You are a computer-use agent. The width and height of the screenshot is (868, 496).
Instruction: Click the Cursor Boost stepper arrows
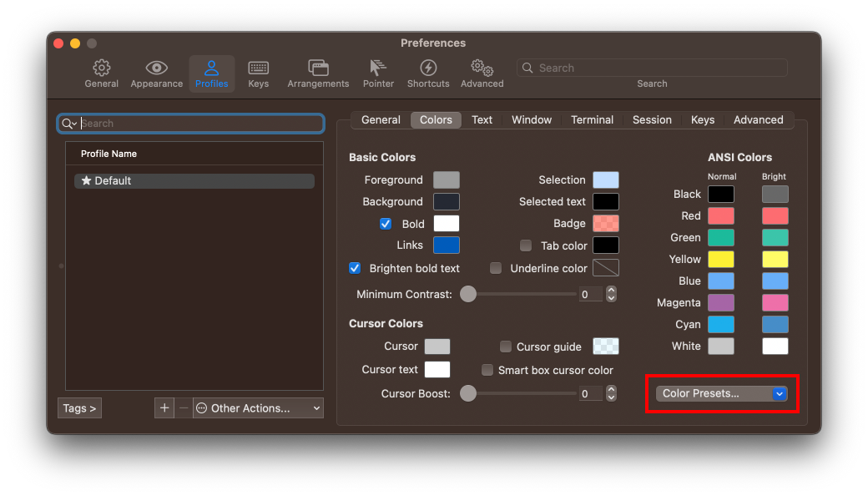pos(611,393)
